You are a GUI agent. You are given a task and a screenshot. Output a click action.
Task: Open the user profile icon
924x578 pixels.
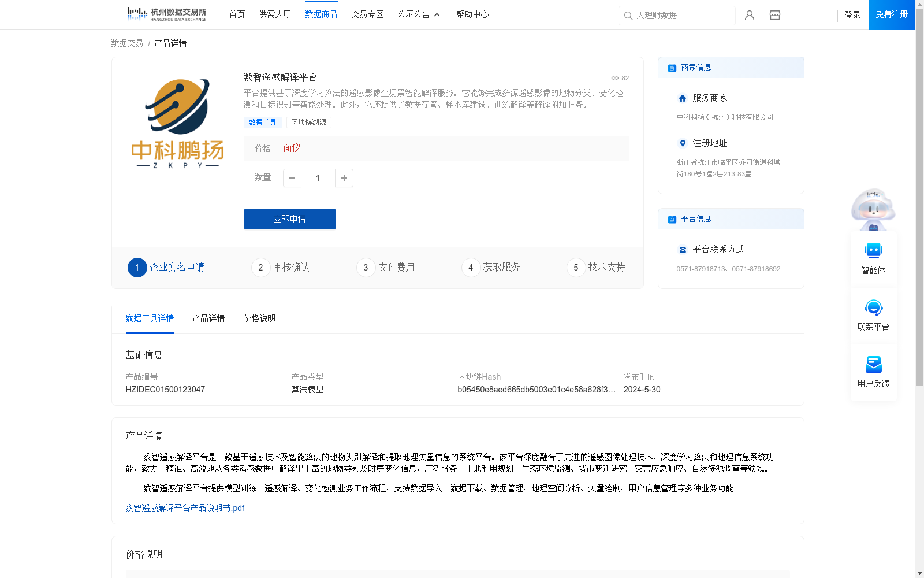[x=750, y=15]
